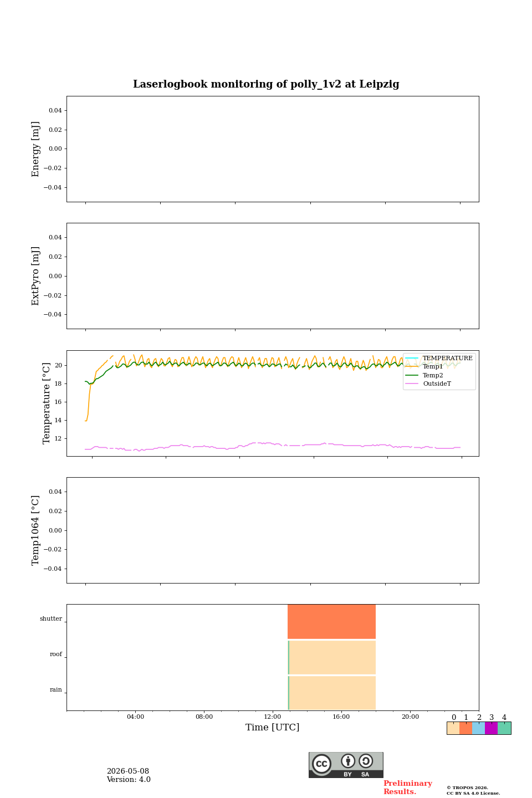
Task: Click the 20:00 time tick label
Action: (x=410, y=717)
